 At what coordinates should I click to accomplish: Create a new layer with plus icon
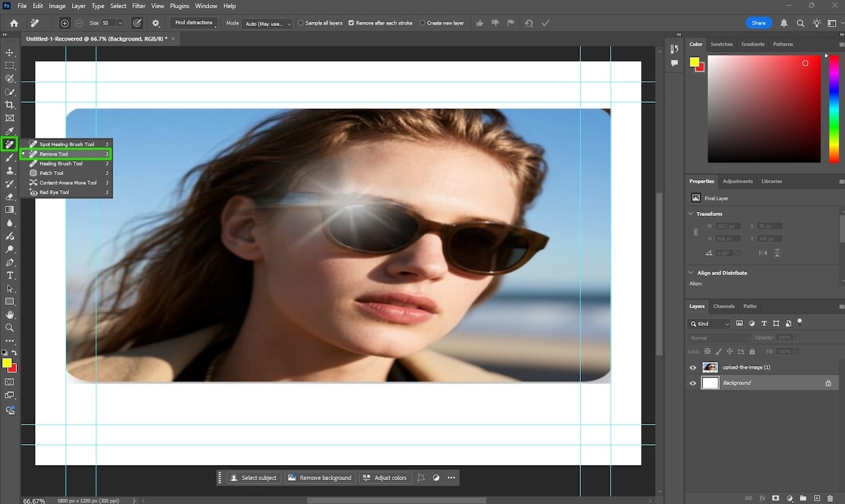click(x=815, y=498)
